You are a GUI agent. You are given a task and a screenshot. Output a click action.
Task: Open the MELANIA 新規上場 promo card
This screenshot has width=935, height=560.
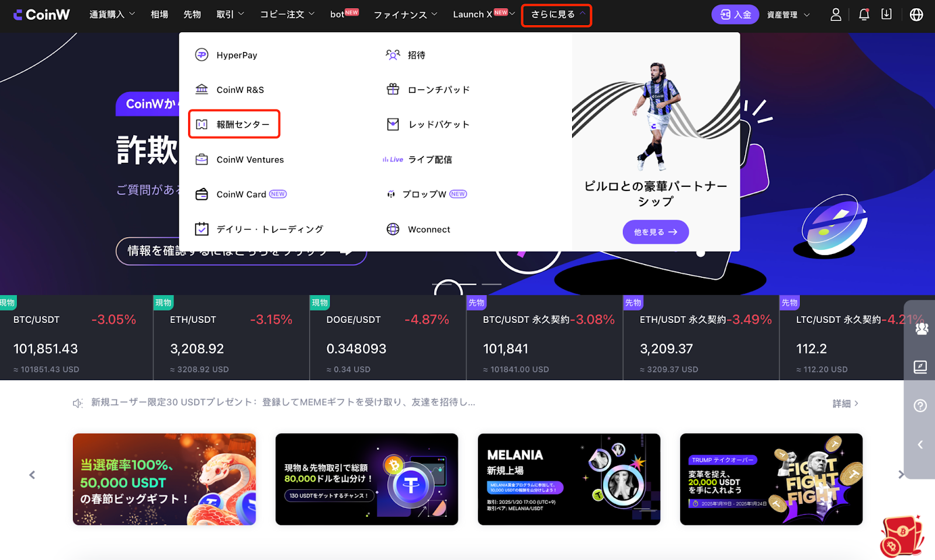[x=569, y=479]
